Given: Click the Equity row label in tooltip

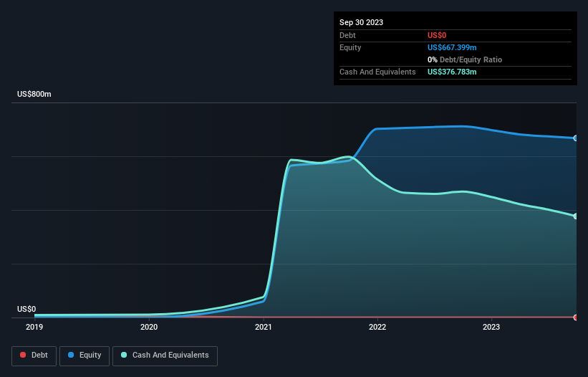Looking at the screenshot, I should pyautogui.click(x=350, y=47).
